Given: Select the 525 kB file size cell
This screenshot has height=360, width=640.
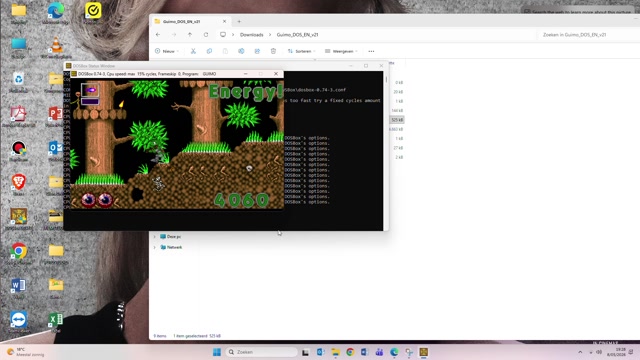Looking at the screenshot, I should click(x=397, y=120).
